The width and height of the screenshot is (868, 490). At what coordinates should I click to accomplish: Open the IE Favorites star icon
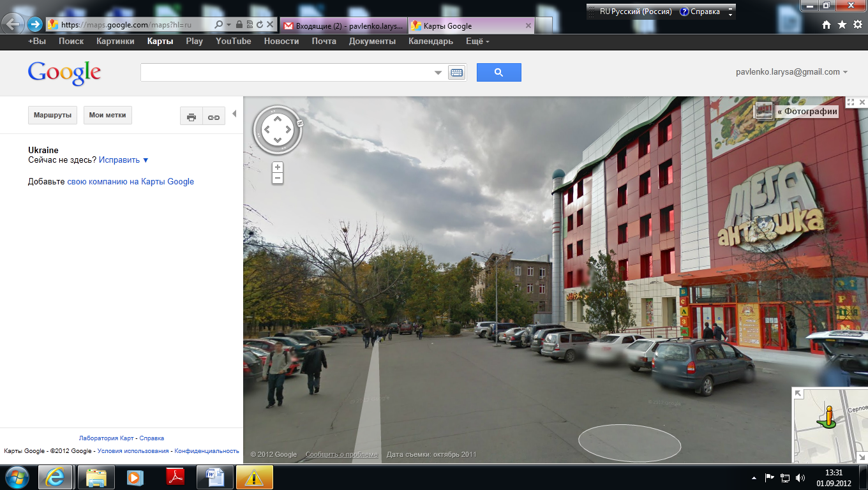click(x=842, y=24)
